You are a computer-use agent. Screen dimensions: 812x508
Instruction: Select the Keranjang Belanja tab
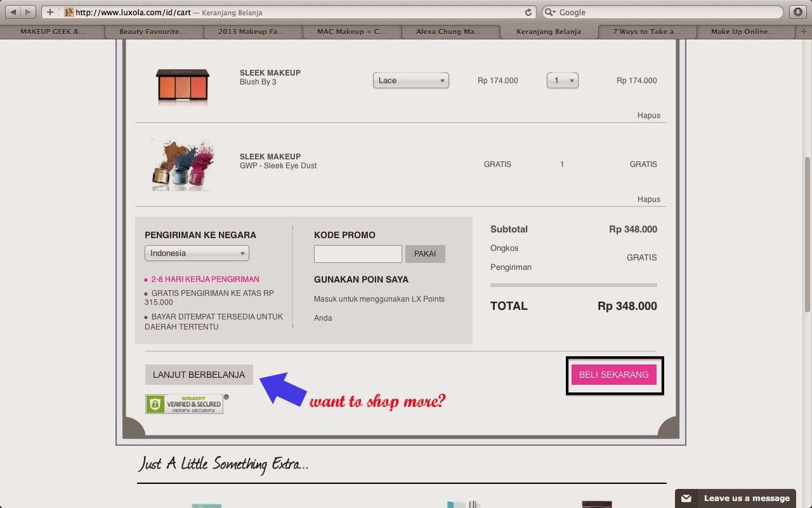pos(549,31)
